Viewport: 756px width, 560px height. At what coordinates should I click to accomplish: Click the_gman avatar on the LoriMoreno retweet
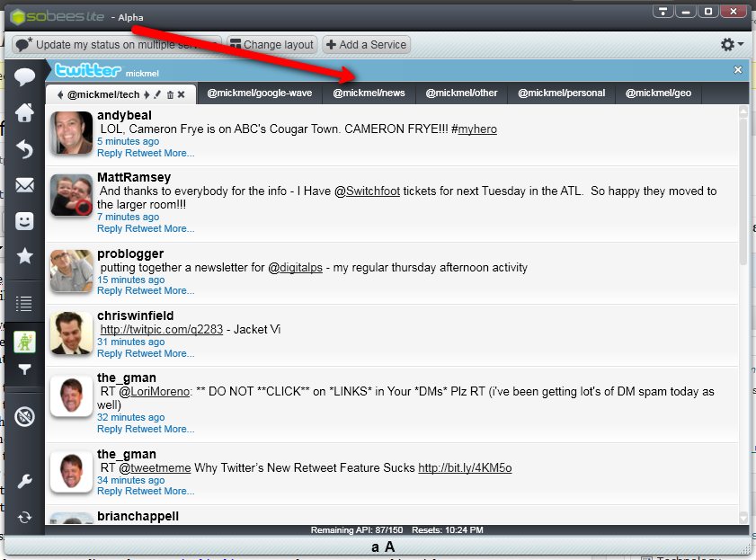(71, 396)
